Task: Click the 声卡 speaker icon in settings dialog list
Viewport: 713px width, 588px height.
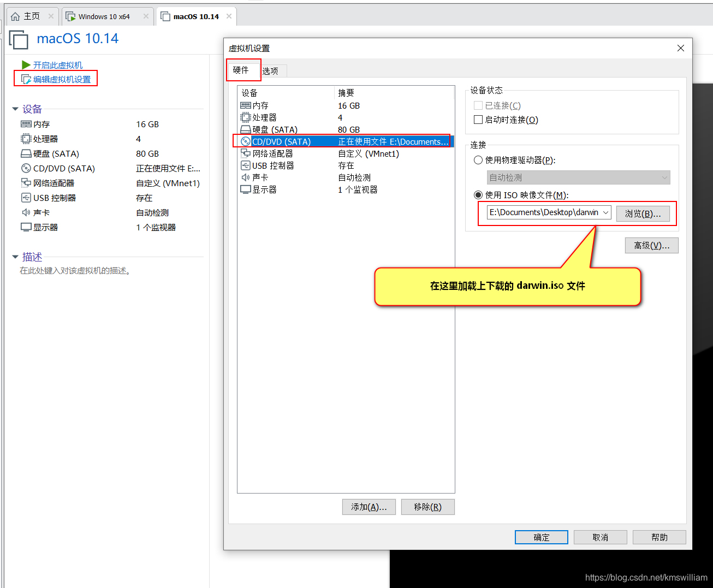Action: point(246,177)
